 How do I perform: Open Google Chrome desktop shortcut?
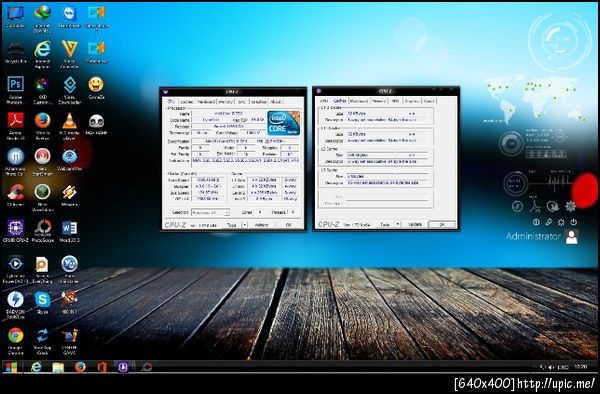(15, 340)
